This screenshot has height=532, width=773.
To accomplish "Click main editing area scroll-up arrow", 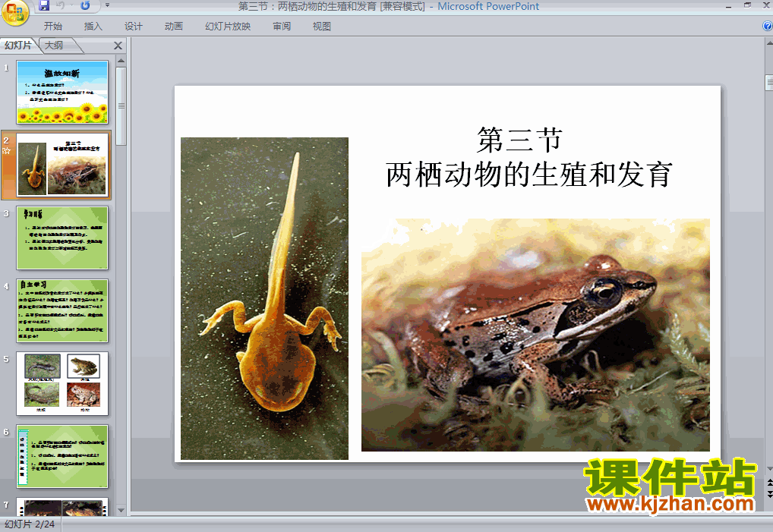I will click(x=769, y=43).
